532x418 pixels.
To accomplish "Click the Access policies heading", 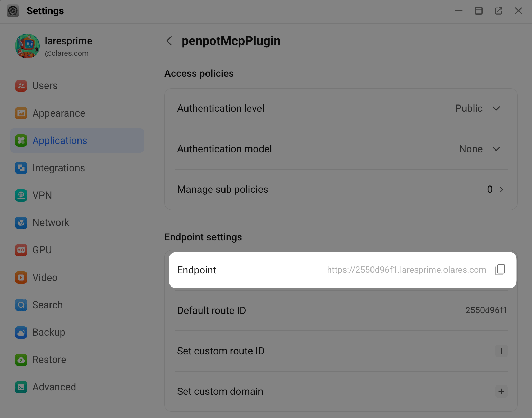I will pos(199,73).
